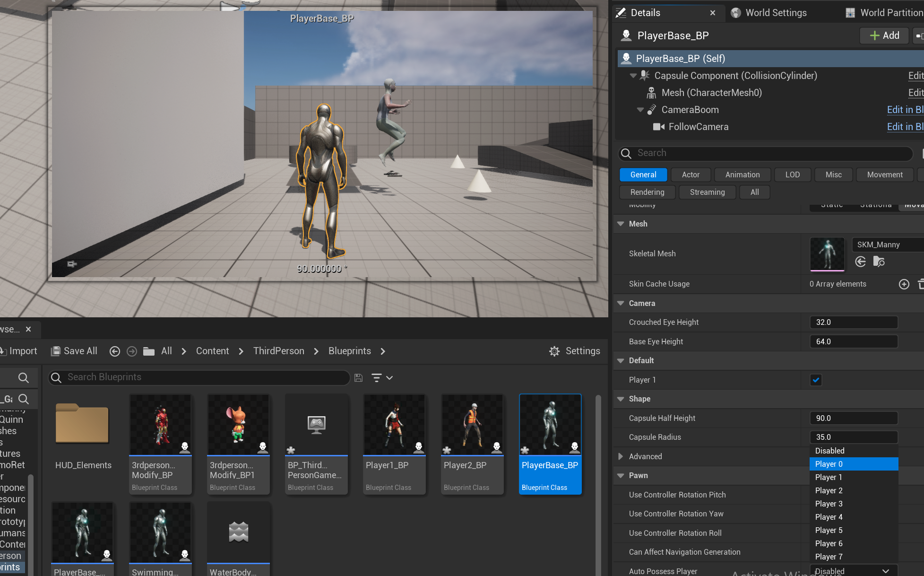Expand the Advanced section under Shape
The image size is (924, 576).
pos(621,456)
